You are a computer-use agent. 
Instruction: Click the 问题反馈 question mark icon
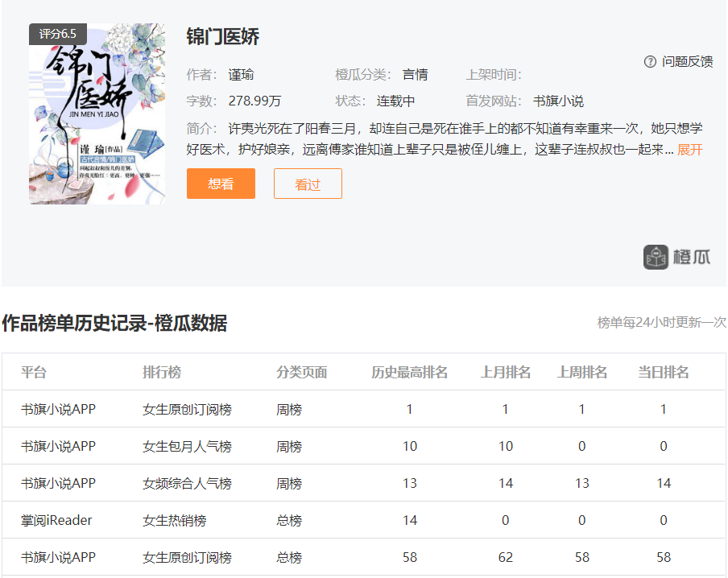[650, 61]
